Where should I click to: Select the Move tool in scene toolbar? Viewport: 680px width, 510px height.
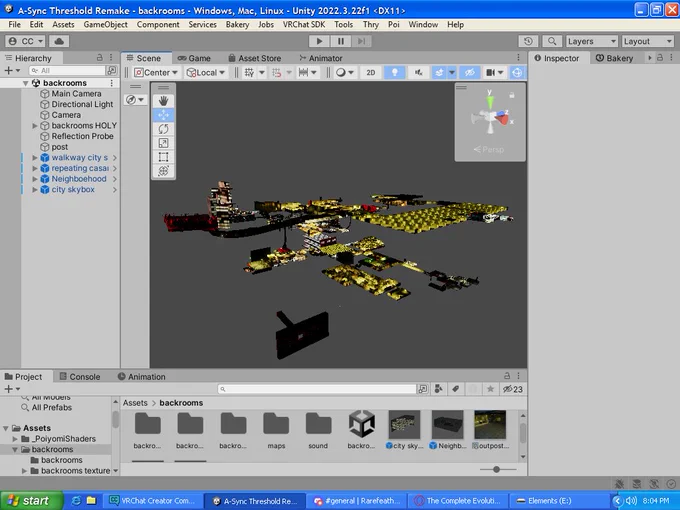click(x=163, y=115)
